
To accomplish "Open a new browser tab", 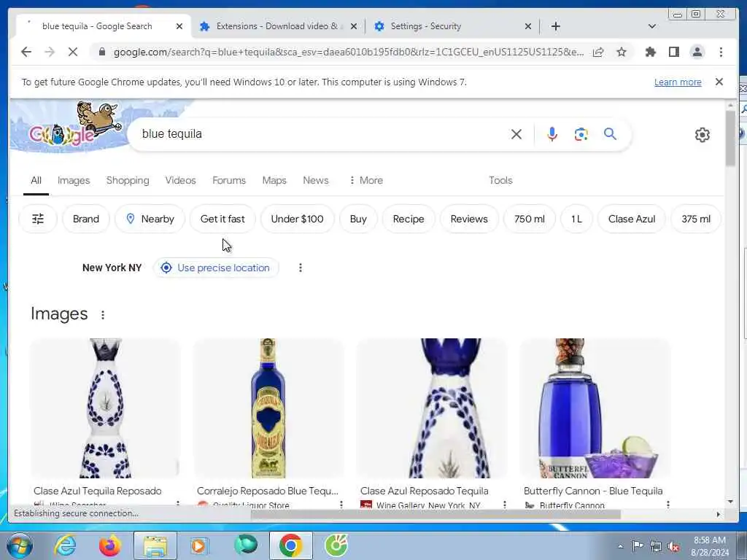I will [x=555, y=26].
